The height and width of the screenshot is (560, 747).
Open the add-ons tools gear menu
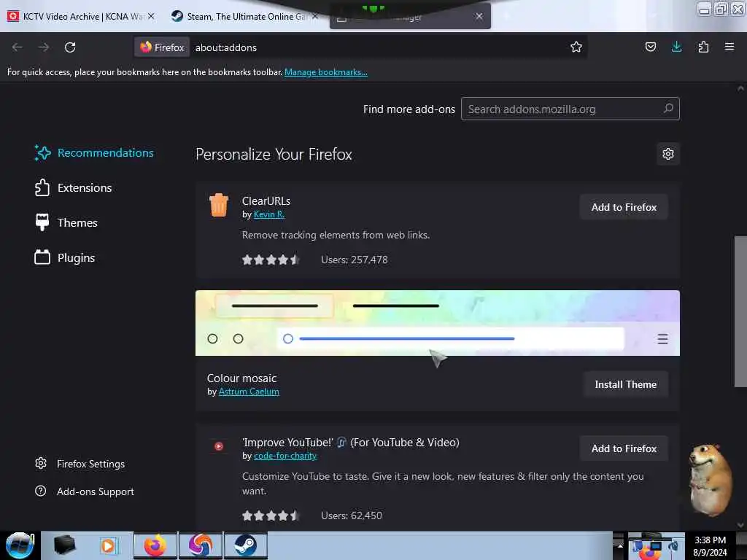point(668,154)
